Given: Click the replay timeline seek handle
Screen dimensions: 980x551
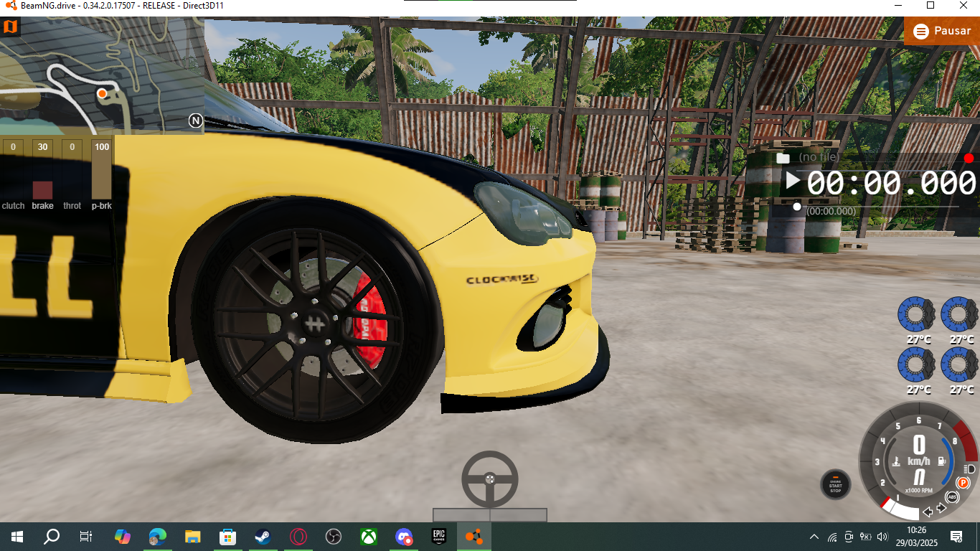Looking at the screenshot, I should [x=796, y=207].
